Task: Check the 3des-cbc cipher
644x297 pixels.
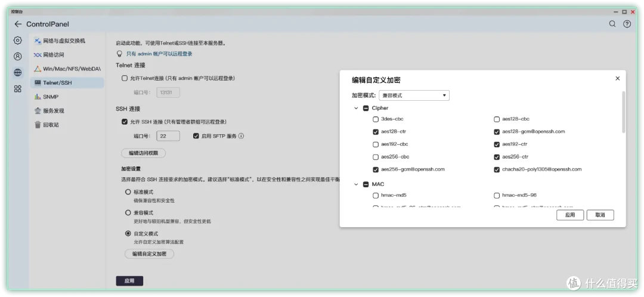Action: (x=376, y=119)
